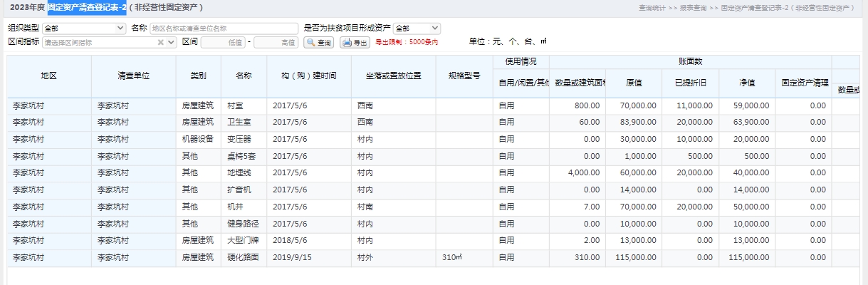This screenshot has height=285, width=868.
Task: Select the 村室 name cell
Action: pos(244,105)
